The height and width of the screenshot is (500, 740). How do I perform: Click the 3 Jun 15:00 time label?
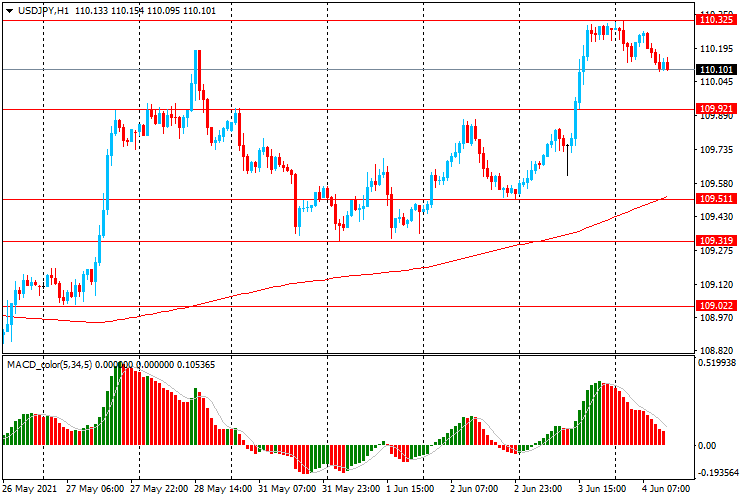602,488
